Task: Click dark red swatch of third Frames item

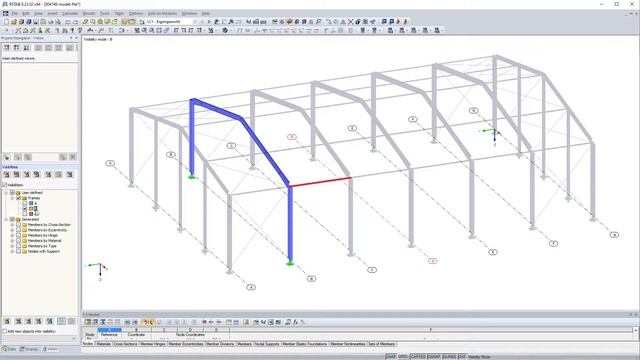Action: tap(31, 214)
